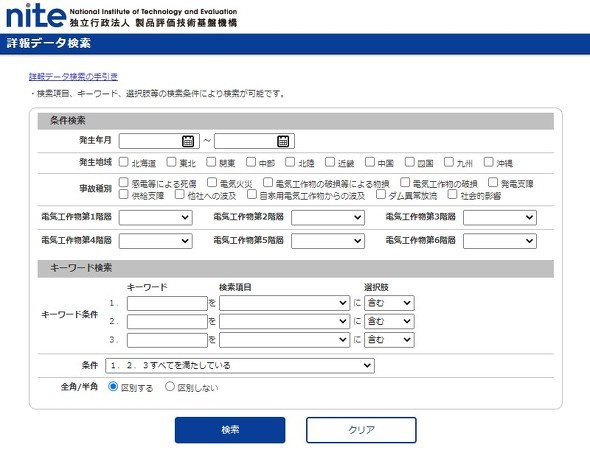Select 区別しない radio for 全角/半角
Viewport: 590px width, 450px height.
click(170, 386)
